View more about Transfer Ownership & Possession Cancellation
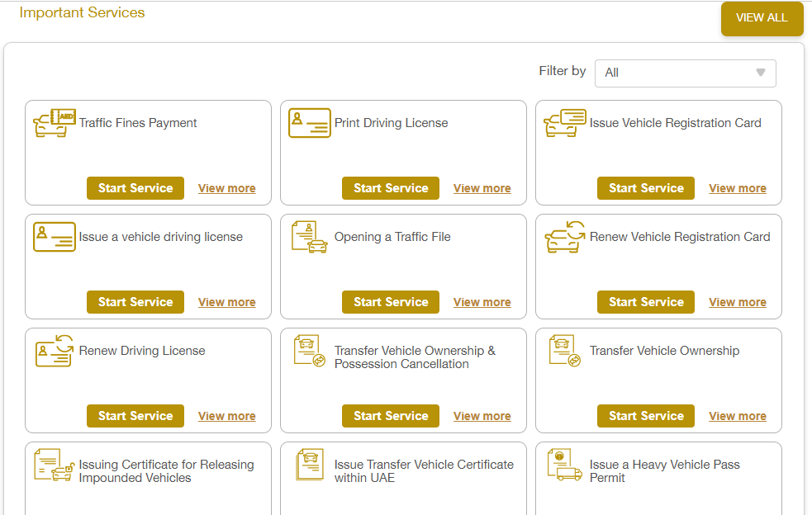The width and height of the screenshot is (812, 515). click(x=482, y=416)
